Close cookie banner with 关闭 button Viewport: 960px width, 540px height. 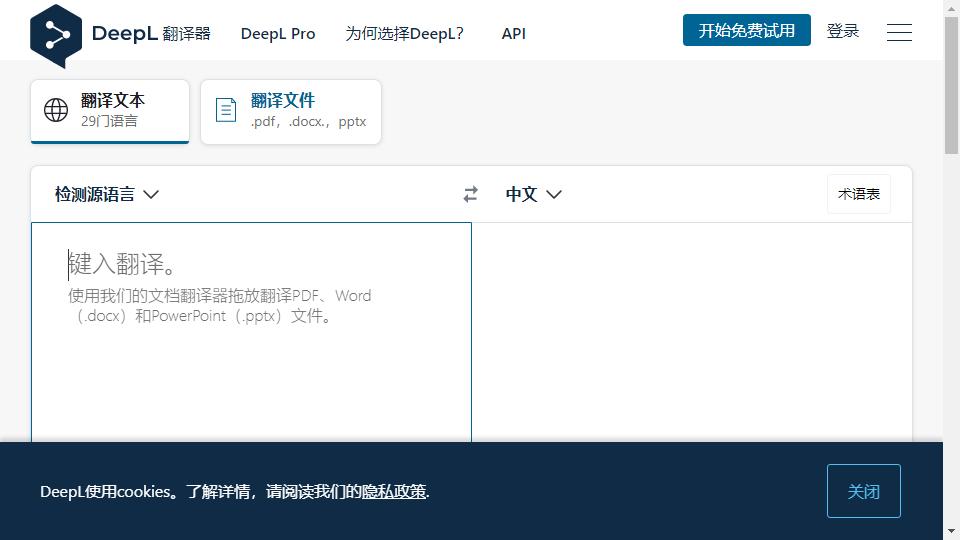863,491
